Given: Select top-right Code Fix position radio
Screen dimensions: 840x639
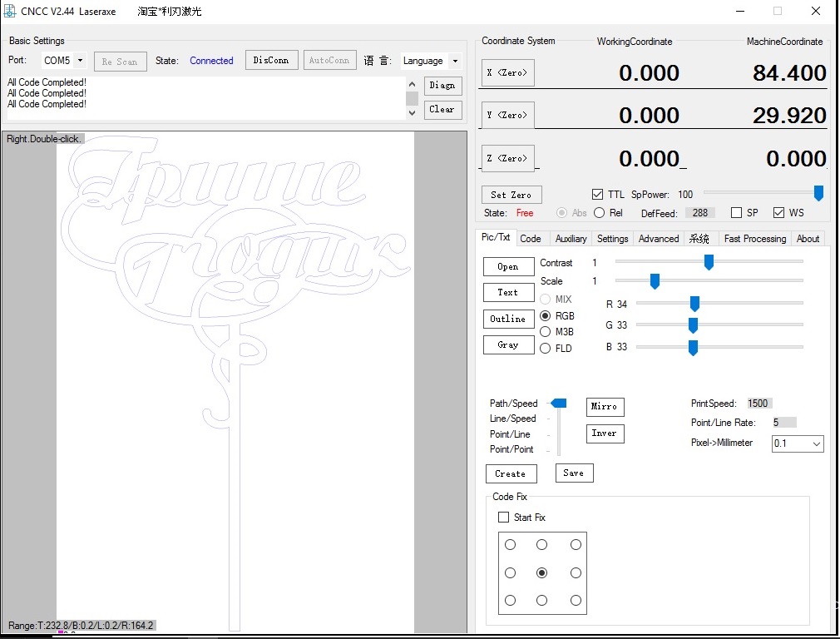Looking at the screenshot, I should pos(576,545).
